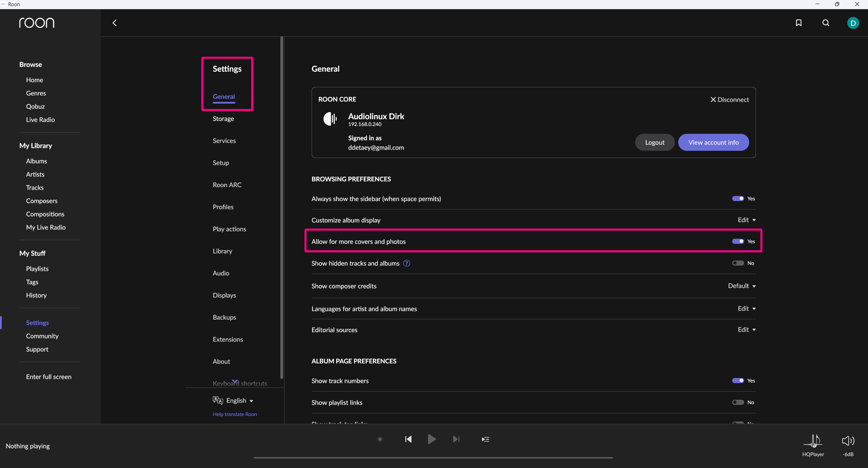
Task: Open Library settings
Action: 222,251
